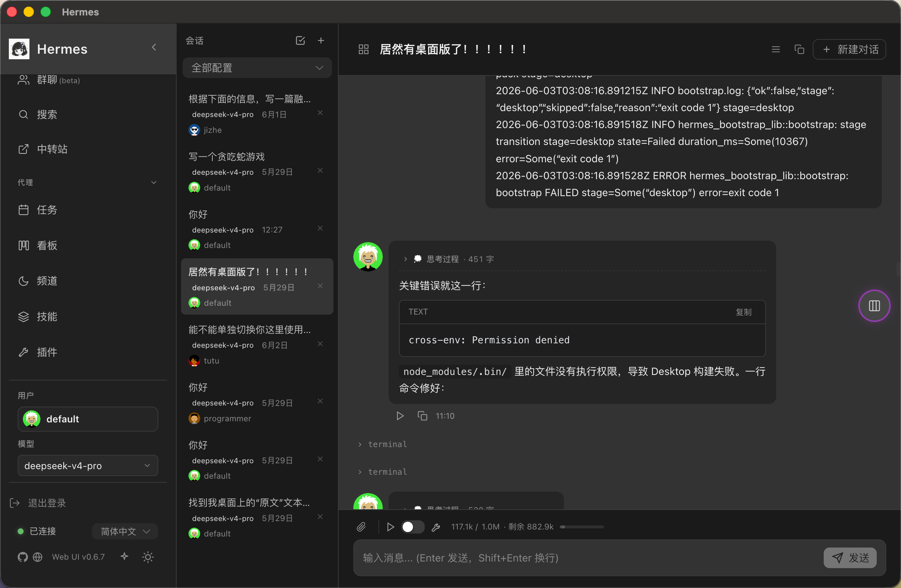901x588 pixels.
Task: Open the 找到我桌面上的"原文"文本 conversation
Action: pyautogui.click(x=257, y=518)
